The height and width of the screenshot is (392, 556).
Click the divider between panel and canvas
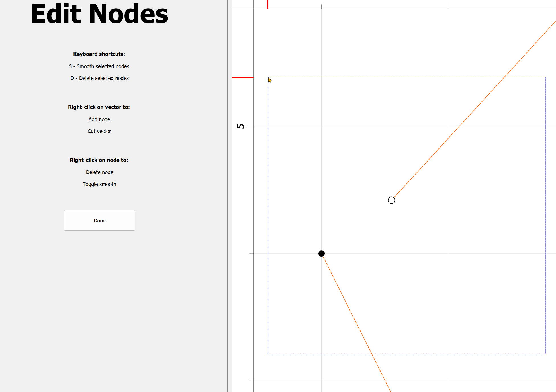(228, 196)
